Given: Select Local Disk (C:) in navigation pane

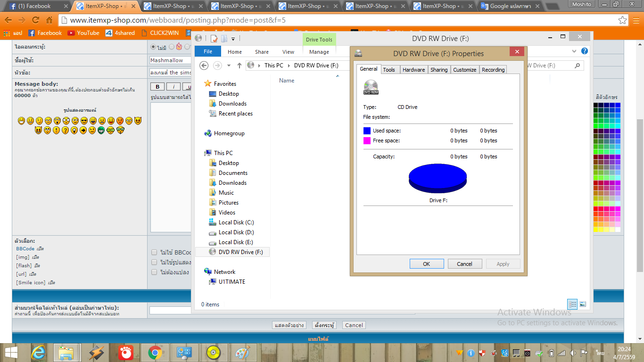Looking at the screenshot, I should [x=236, y=222].
